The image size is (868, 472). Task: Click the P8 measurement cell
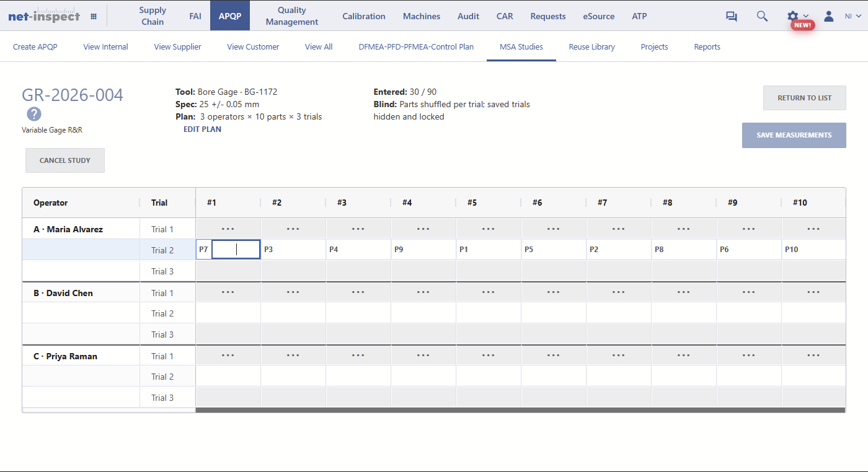coord(684,250)
